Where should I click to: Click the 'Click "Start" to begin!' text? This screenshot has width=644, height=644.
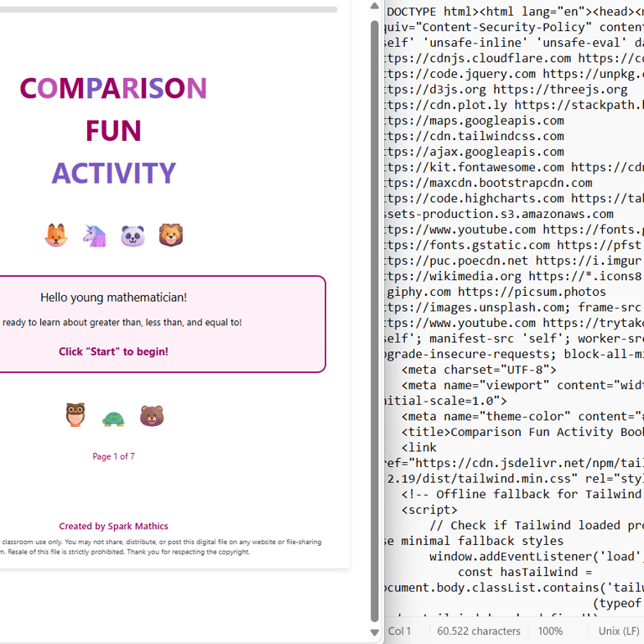point(113,351)
